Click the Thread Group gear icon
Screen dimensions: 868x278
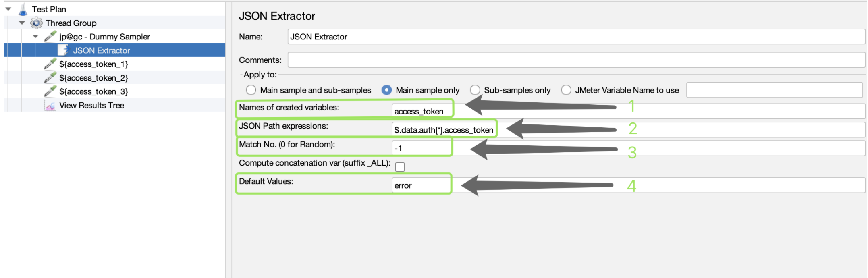[37, 23]
